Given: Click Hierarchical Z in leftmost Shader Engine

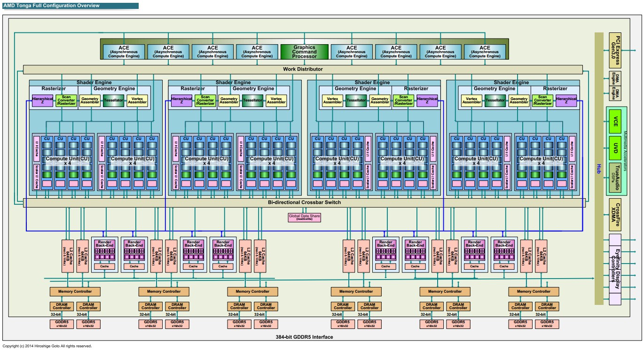Looking at the screenshot, I should click(x=42, y=101).
